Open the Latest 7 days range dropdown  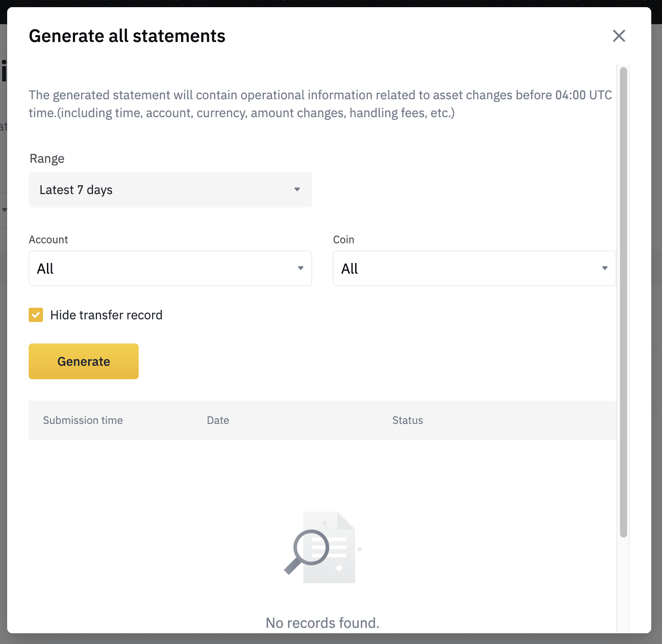click(x=170, y=190)
